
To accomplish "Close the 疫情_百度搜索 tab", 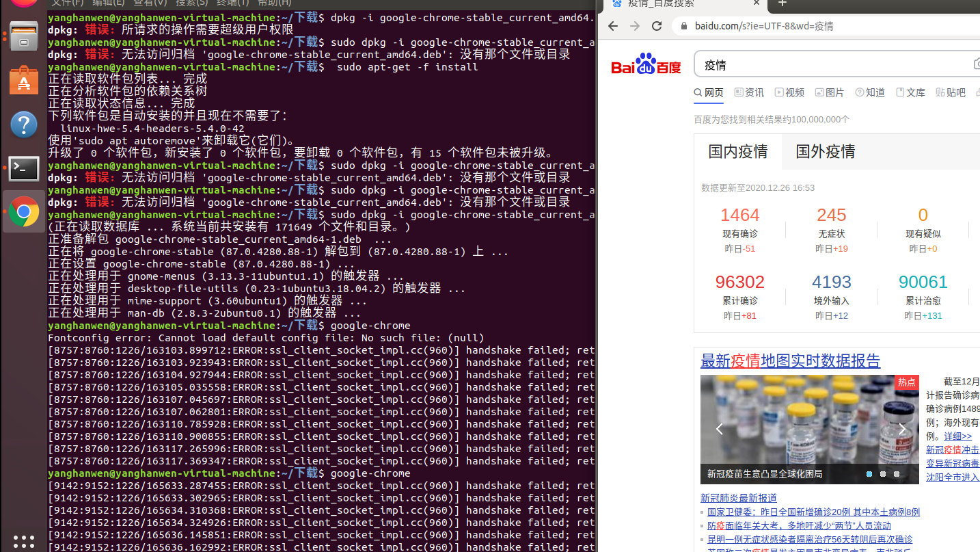I will click(757, 3).
